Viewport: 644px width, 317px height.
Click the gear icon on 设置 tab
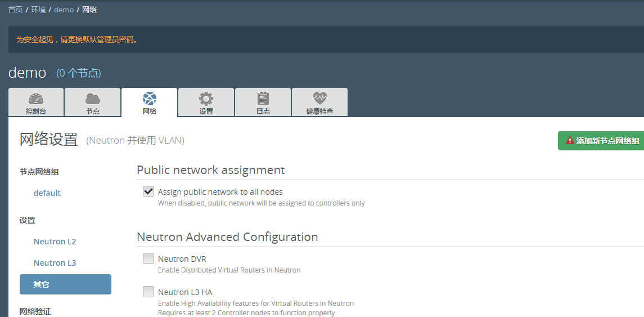coord(206,99)
